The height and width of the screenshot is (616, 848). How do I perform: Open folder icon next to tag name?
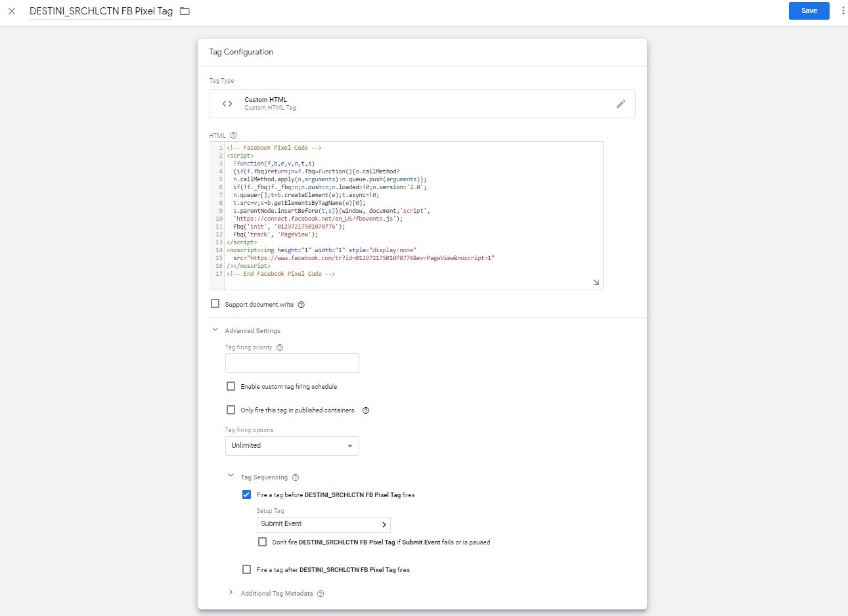(185, 11)
